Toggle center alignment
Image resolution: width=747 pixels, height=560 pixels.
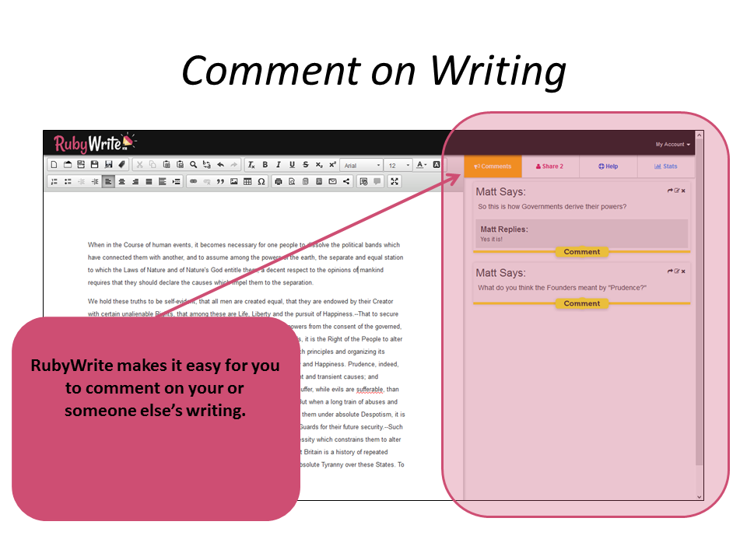coord(122,181)
